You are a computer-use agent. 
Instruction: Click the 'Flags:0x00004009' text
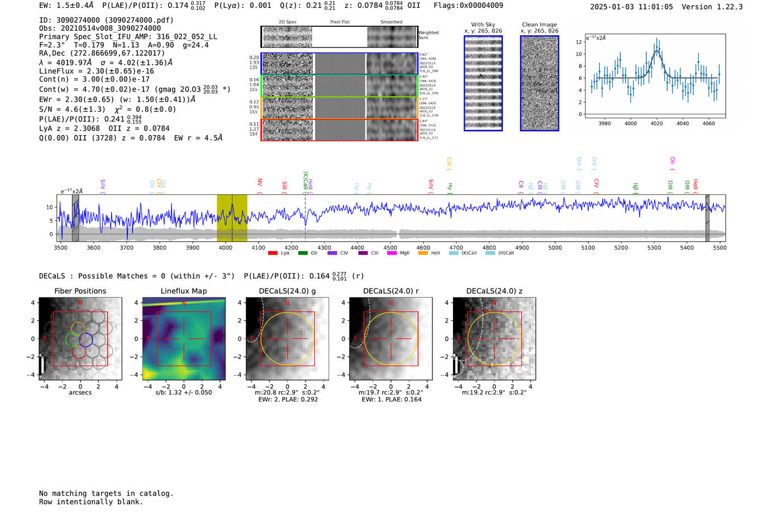(468, 6)
